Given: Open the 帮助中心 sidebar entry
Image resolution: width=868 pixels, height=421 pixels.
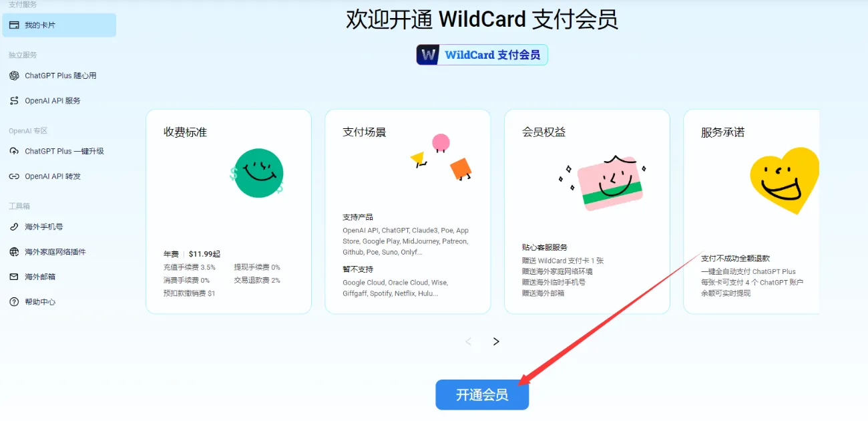Looking at the screenshot, I should click(59, 302).
